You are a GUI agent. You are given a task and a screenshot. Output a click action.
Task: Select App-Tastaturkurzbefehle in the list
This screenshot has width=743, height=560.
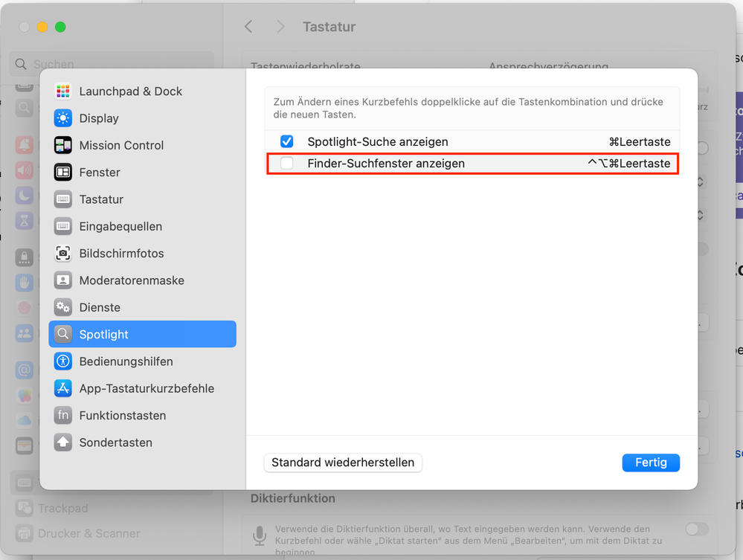(x=147, y=388)
